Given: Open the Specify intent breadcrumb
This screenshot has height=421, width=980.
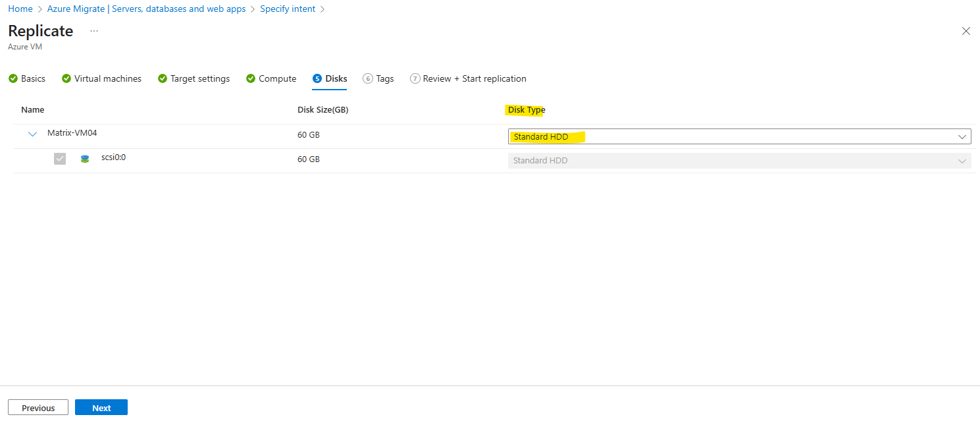Looking at the screenshot, I should point(288,9).
